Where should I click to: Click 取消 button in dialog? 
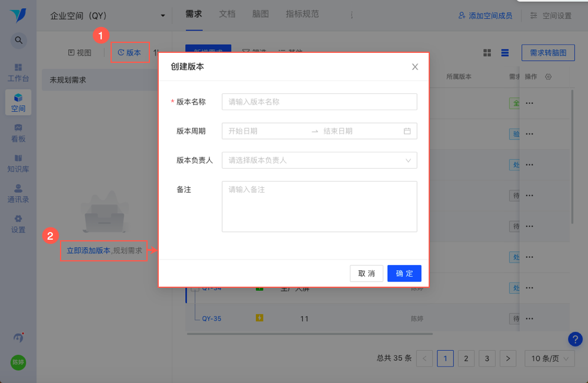(366, 273)
